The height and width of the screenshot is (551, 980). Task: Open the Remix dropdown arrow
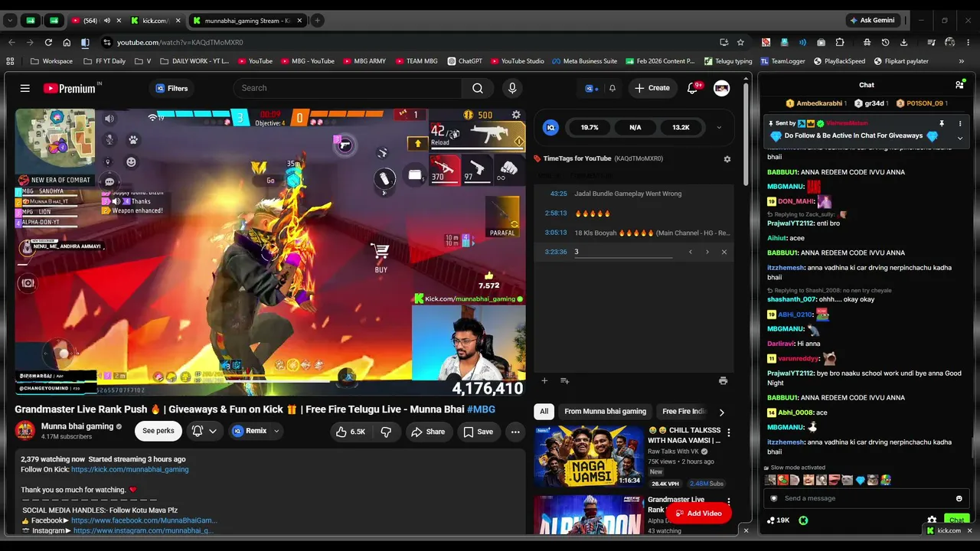(276, 431)
